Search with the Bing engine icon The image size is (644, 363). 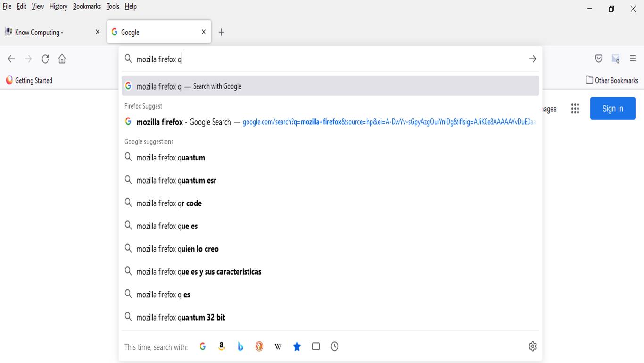tap(240, 346)
